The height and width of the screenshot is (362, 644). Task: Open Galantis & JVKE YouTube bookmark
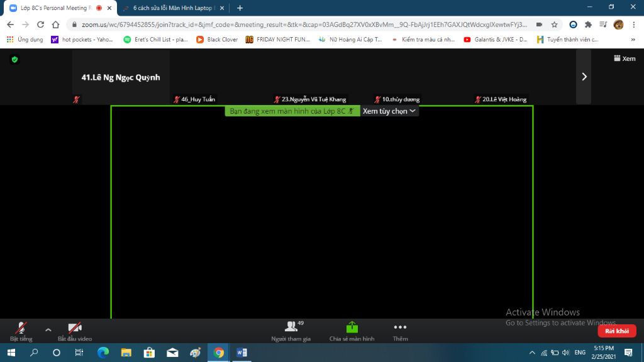click(496, 40)
